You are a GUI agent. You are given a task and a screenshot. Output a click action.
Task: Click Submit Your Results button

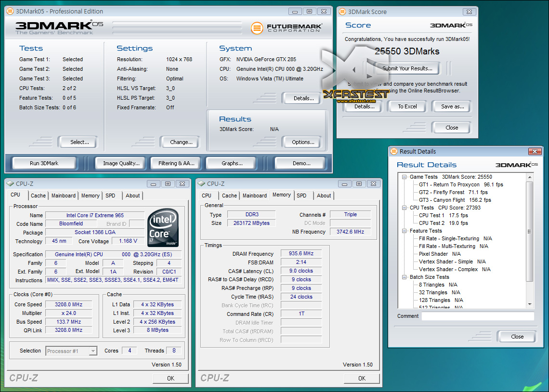(407, 68)
